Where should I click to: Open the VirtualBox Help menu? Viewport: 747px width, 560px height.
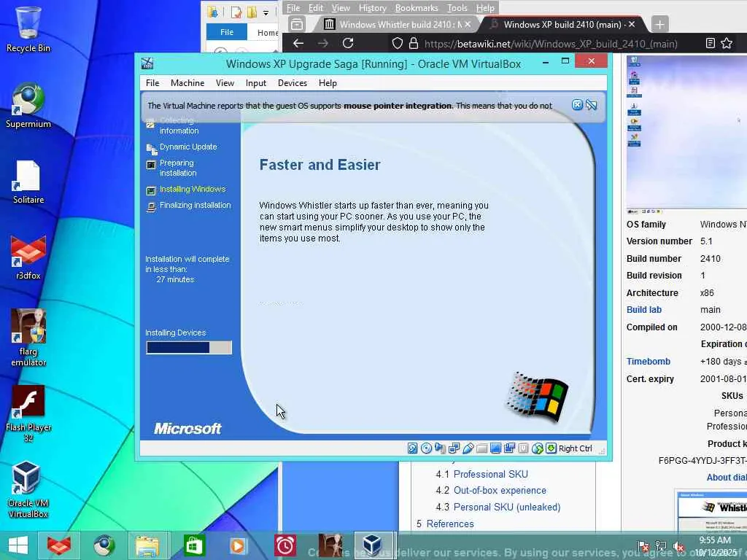click(328, 83)
